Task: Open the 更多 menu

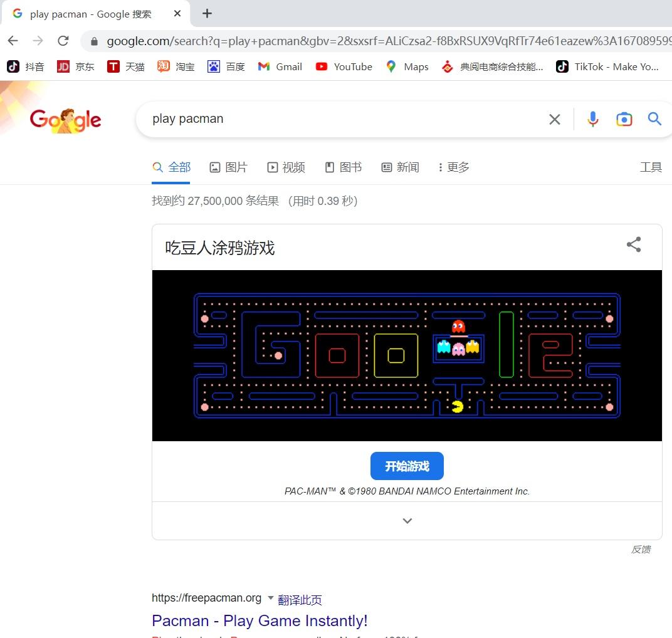Action: [454, 167]
